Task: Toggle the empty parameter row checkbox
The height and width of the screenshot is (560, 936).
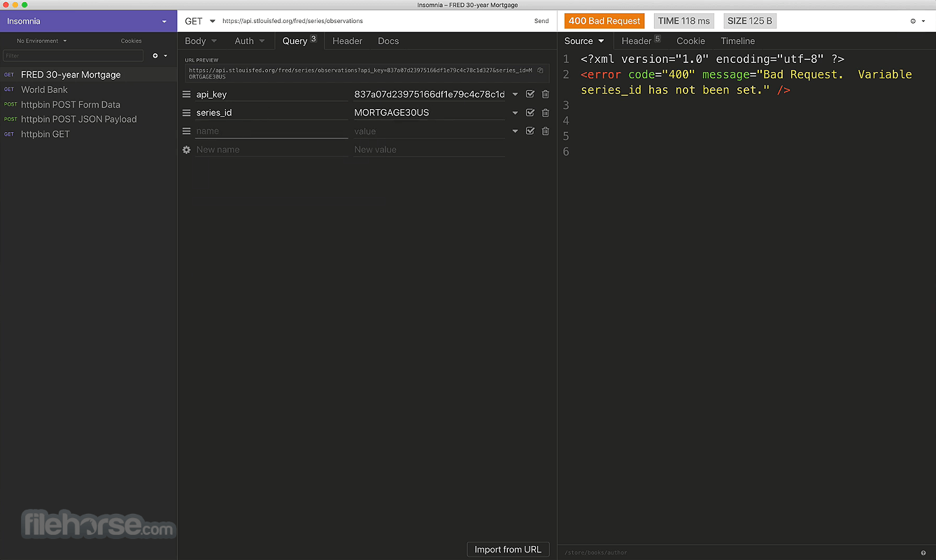Action: pos(530,131)
